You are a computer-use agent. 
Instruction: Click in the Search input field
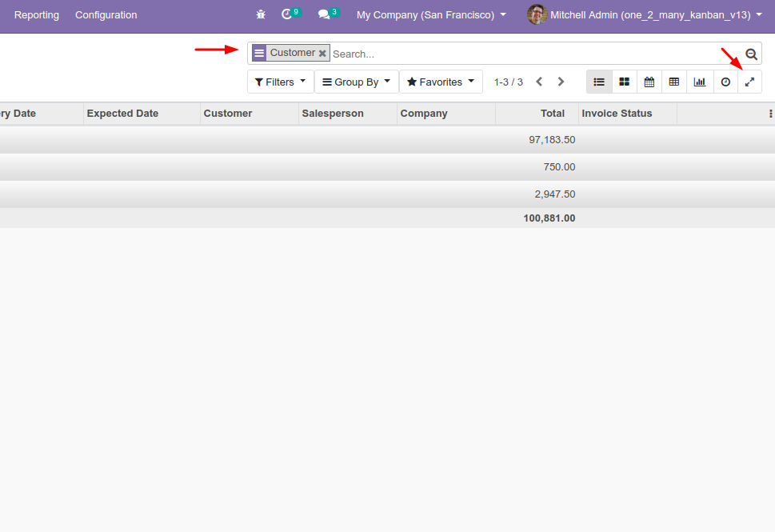[528, 54]
